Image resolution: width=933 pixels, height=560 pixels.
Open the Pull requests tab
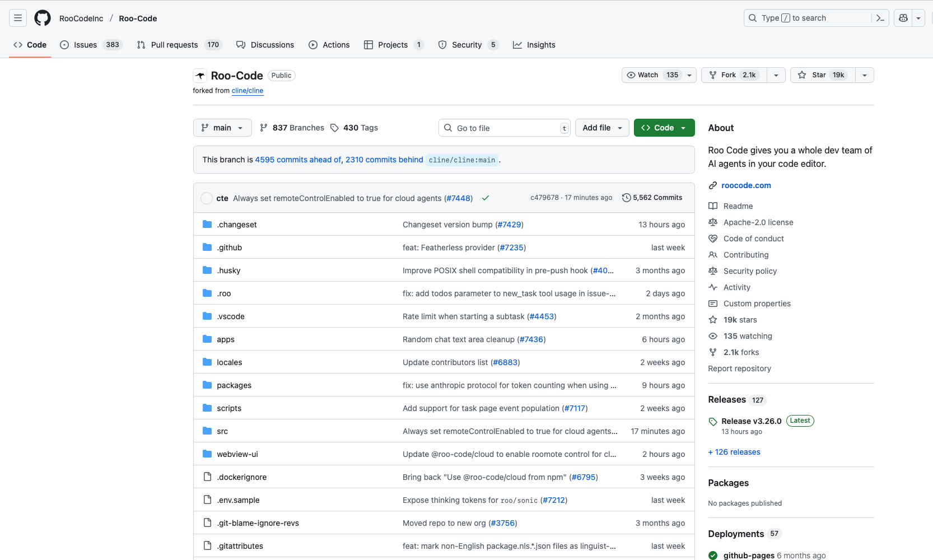179,45
